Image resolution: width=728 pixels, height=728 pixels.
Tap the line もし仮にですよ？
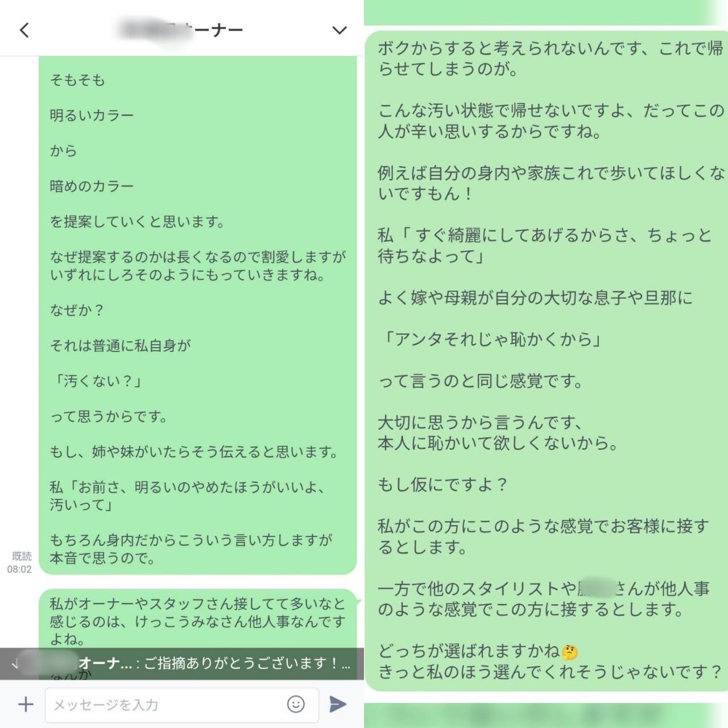(x=442, y=485)
